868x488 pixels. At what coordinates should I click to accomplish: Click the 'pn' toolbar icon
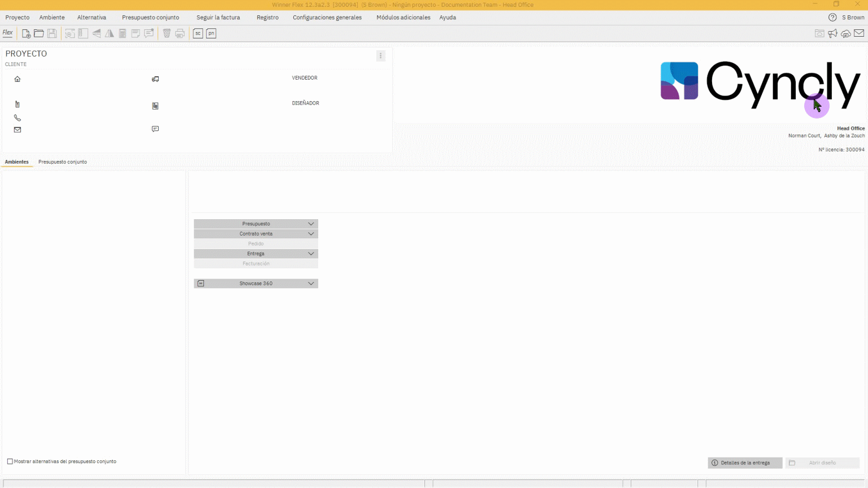[x=211, y=33]
